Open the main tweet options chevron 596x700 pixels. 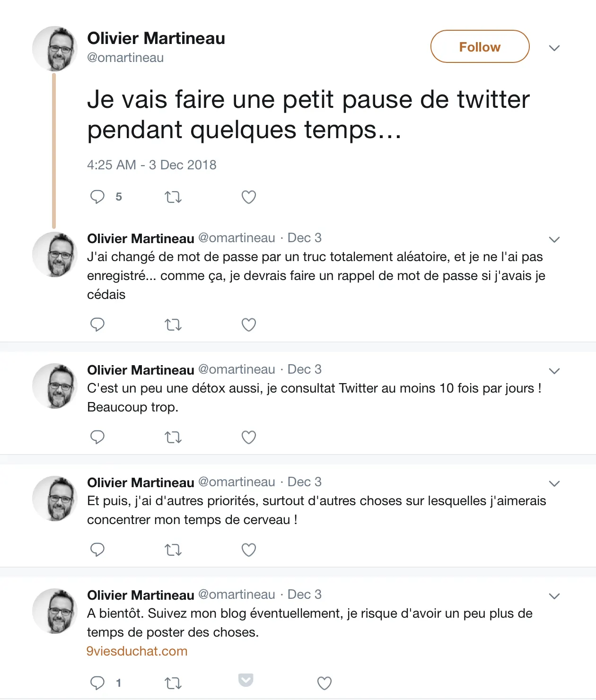click(x=554, y=48)
